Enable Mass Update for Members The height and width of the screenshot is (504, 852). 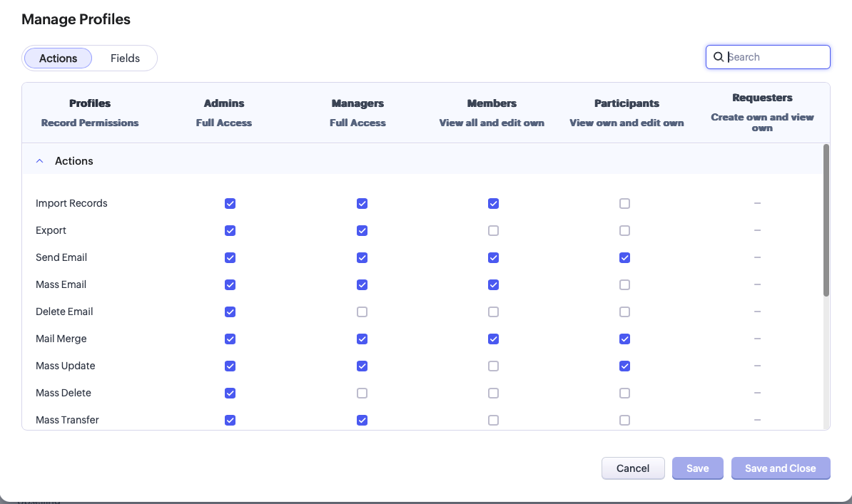coord(493,366)
